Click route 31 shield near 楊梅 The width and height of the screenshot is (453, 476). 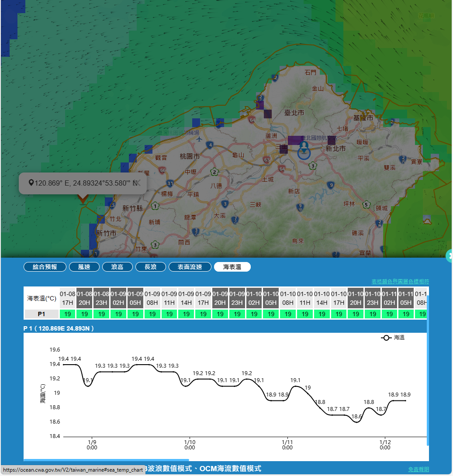coord(169,183)
